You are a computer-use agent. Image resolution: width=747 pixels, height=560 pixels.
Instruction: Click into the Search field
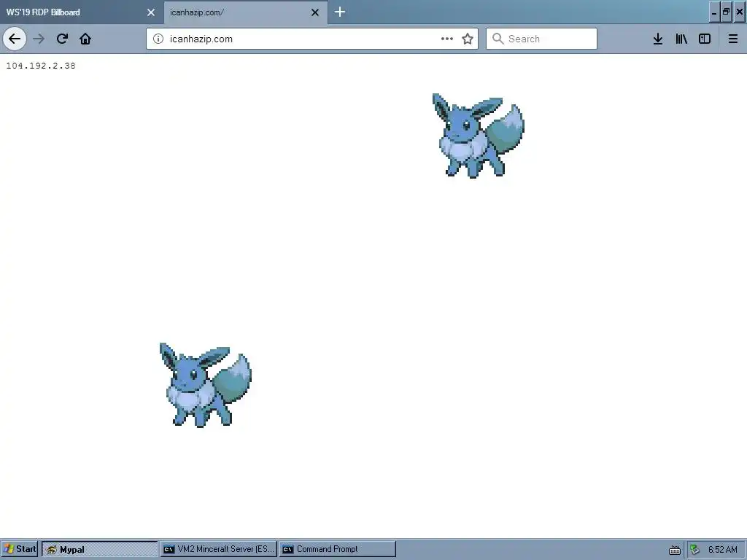pos(542,39)
